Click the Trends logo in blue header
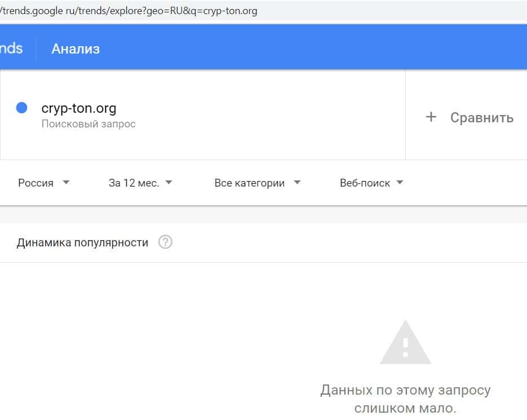This screenshot has width=527, height=420. (11, 48)
